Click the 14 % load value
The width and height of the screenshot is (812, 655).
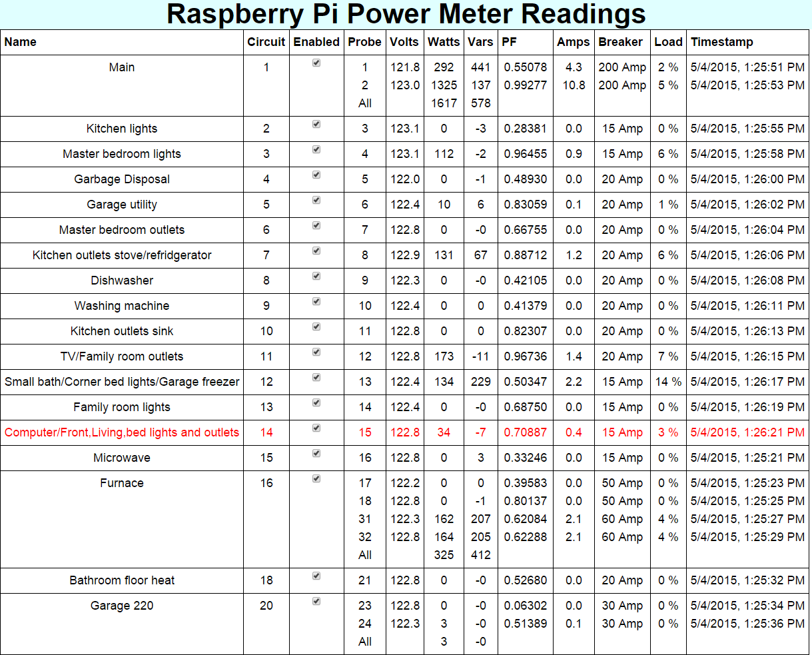(x=668, y=382)
